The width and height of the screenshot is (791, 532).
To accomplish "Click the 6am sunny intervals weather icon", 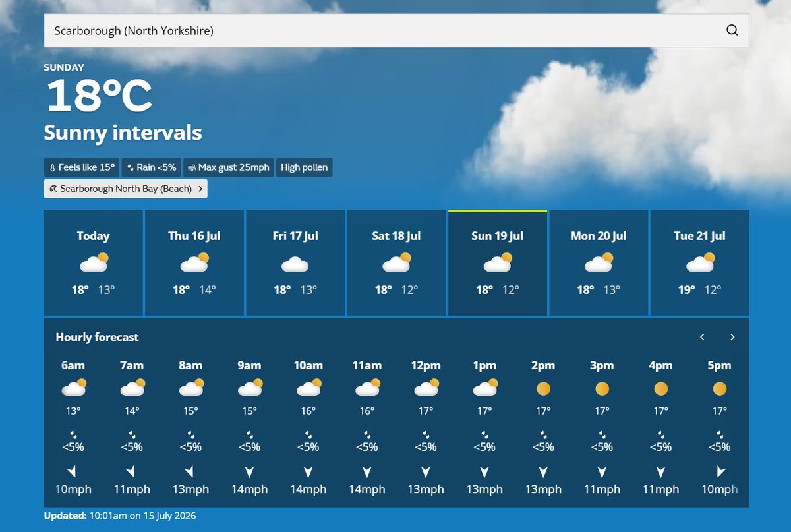I will (74, 388).
